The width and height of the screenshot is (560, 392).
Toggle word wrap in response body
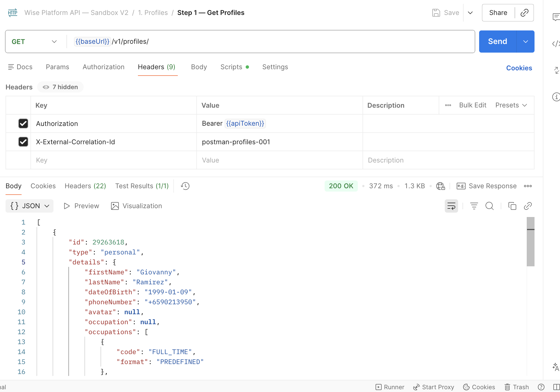(x=451, y=206)
